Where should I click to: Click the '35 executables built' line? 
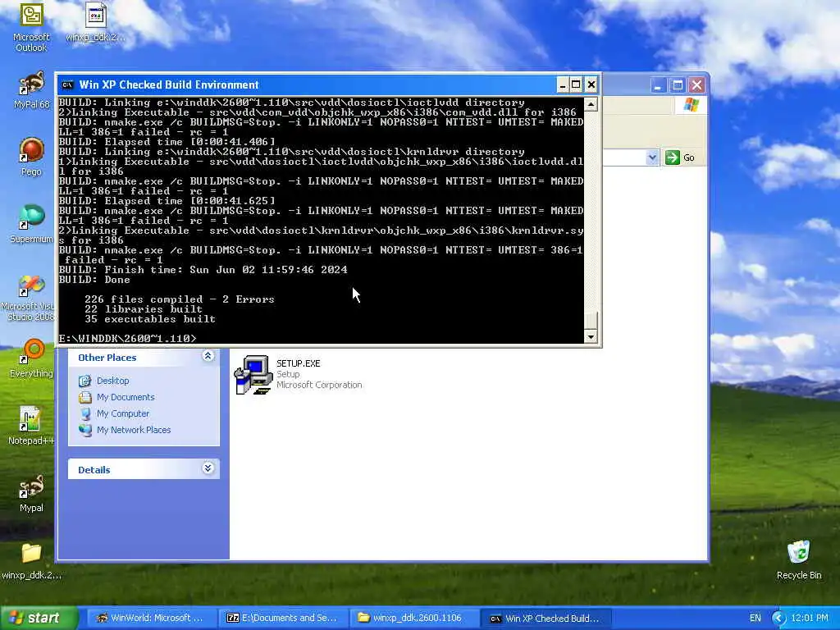(x=150, y=319)
